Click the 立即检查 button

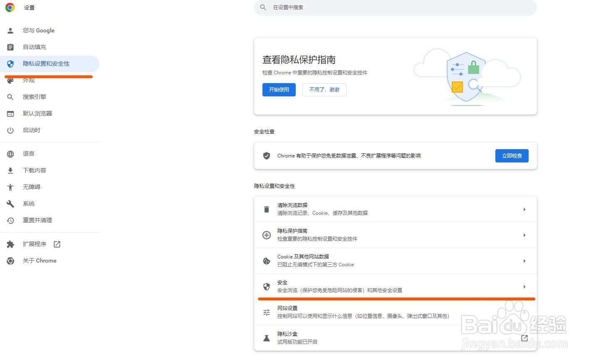tap(512, 156)
